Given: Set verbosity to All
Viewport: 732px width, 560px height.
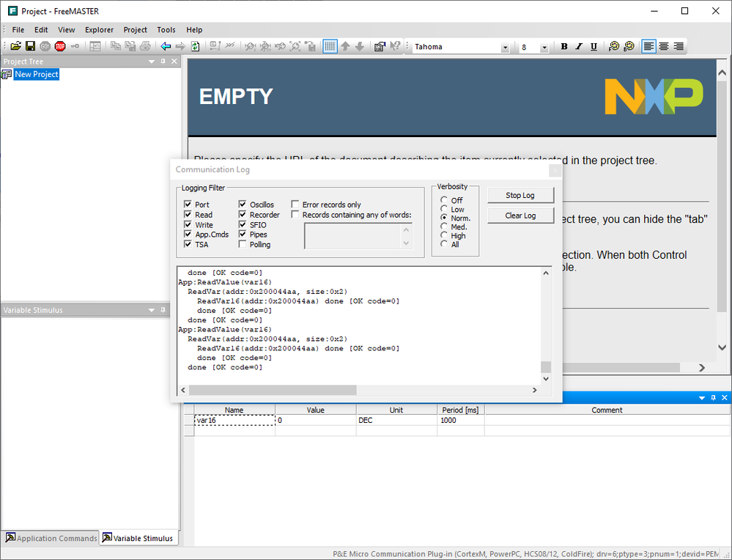Looking at the screenshot, I should pyautogui.click(x=444, y=244).
